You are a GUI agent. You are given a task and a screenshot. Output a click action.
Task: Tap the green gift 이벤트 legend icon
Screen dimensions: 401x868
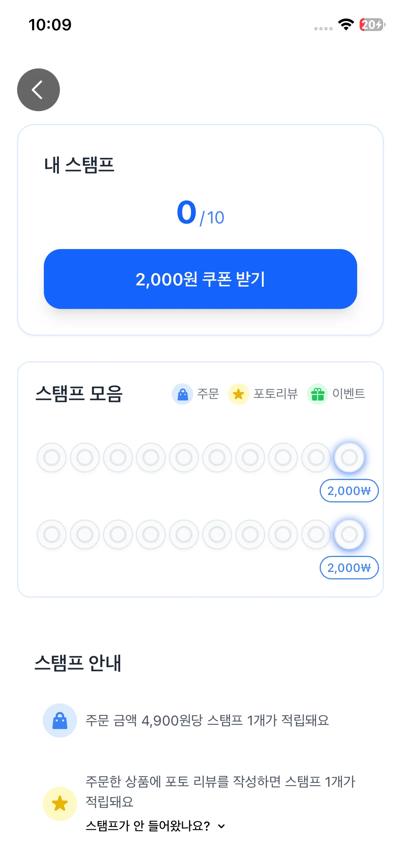click(317, 394)
